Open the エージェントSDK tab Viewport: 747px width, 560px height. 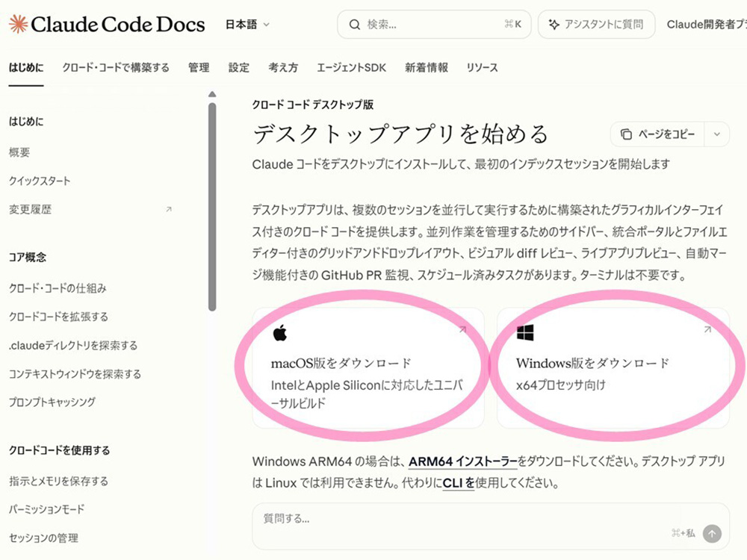352,68
